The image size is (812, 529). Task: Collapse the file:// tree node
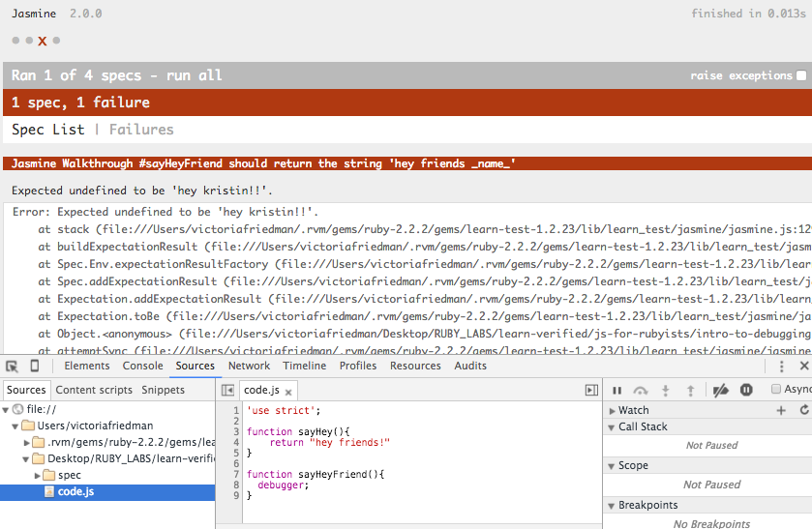pos(6,410)
